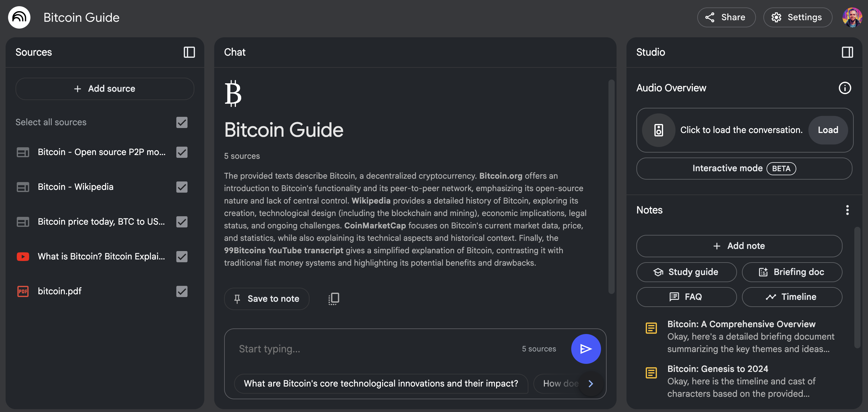868x412 pixels.
Task: Click the PDF icon beside bitcoin.pdf
Action: [23, 291]
